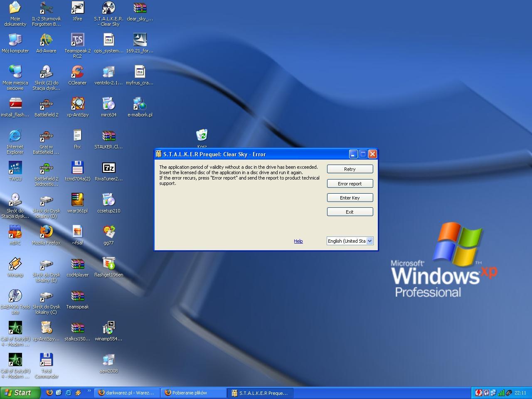Switch to Pobieranie plików taskbar button
The image size is (532, 399).
click(193, 393)
